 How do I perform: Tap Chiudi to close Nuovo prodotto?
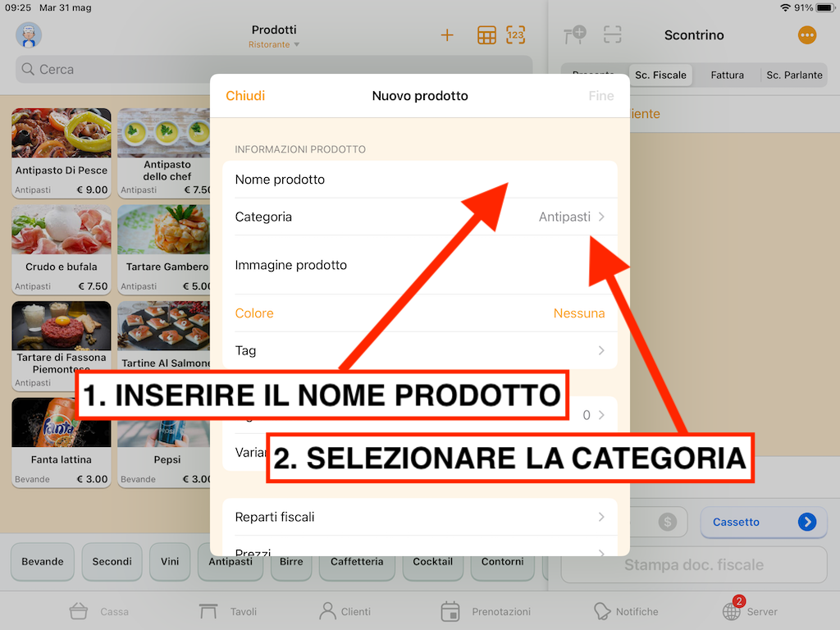click(x=245, y=96)
